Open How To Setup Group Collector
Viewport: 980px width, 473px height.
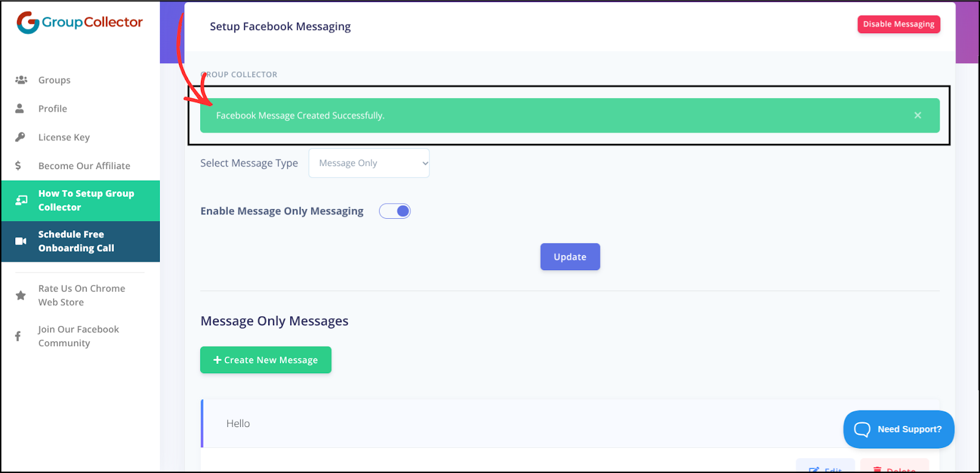(x=80, y=200)
